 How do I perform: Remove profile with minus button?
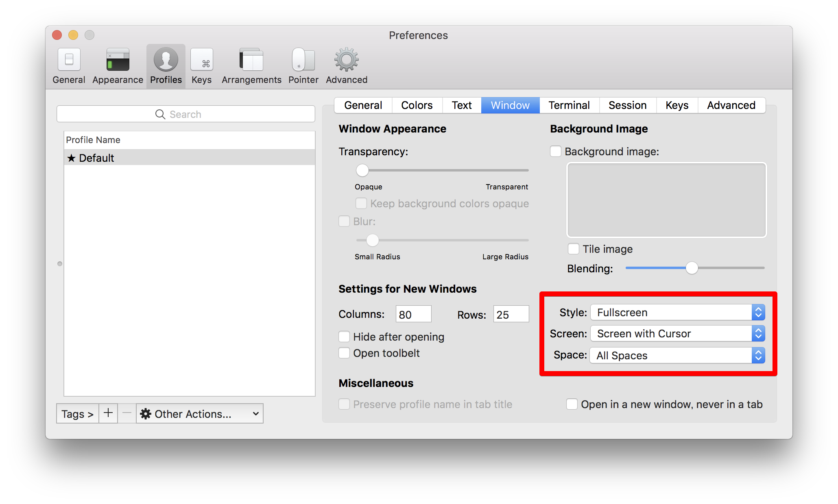pos(127,413)
